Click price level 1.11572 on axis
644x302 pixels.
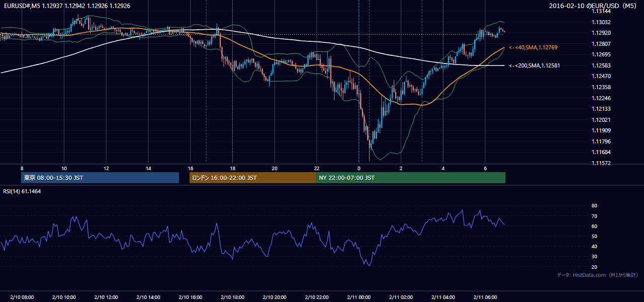601,163
